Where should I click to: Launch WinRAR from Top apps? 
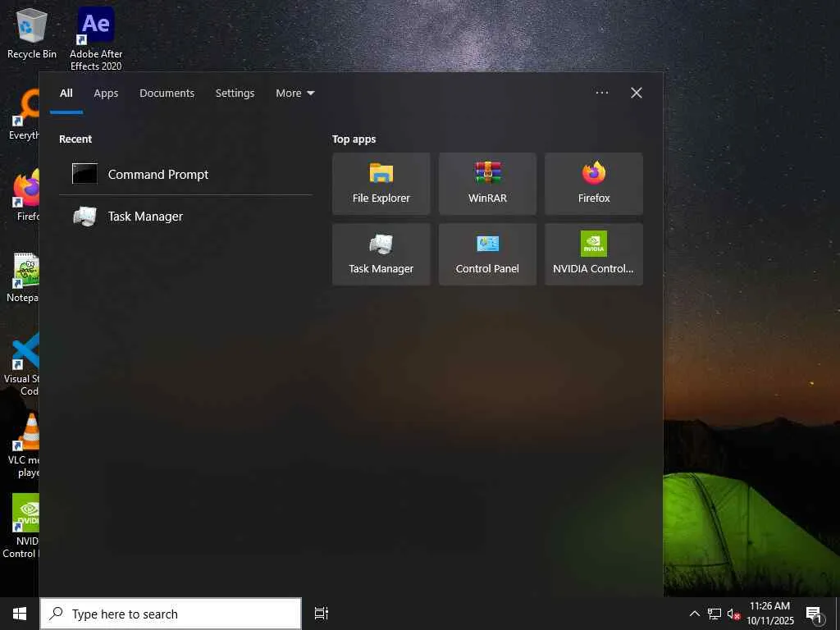[487, 184]
